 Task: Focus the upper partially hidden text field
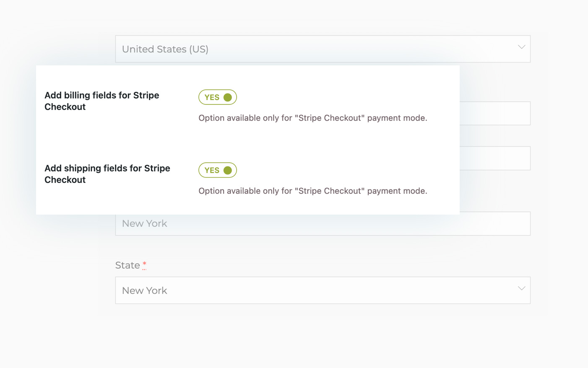tap(495, 114)
